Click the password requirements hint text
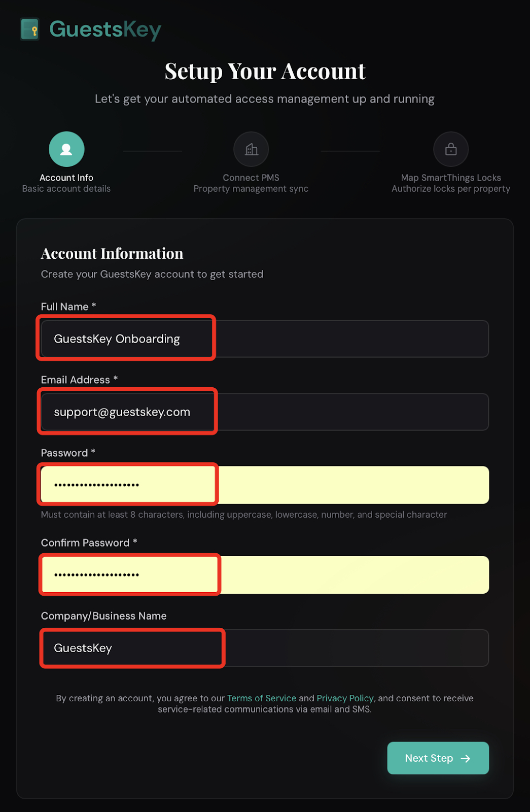 [243, 514]
